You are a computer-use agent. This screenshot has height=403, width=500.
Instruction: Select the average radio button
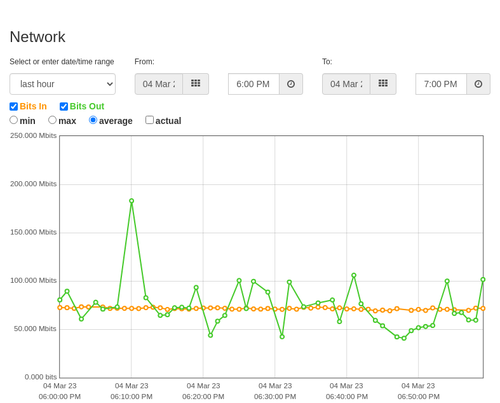93,120
